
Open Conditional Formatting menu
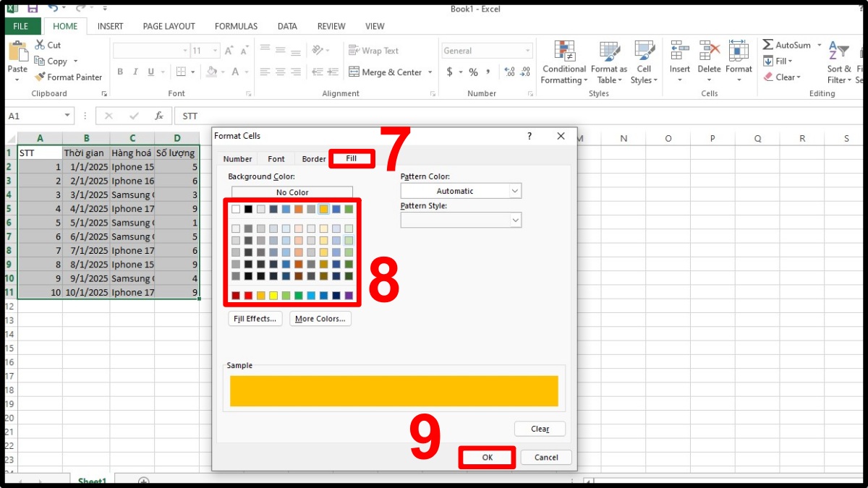point(564,62)
